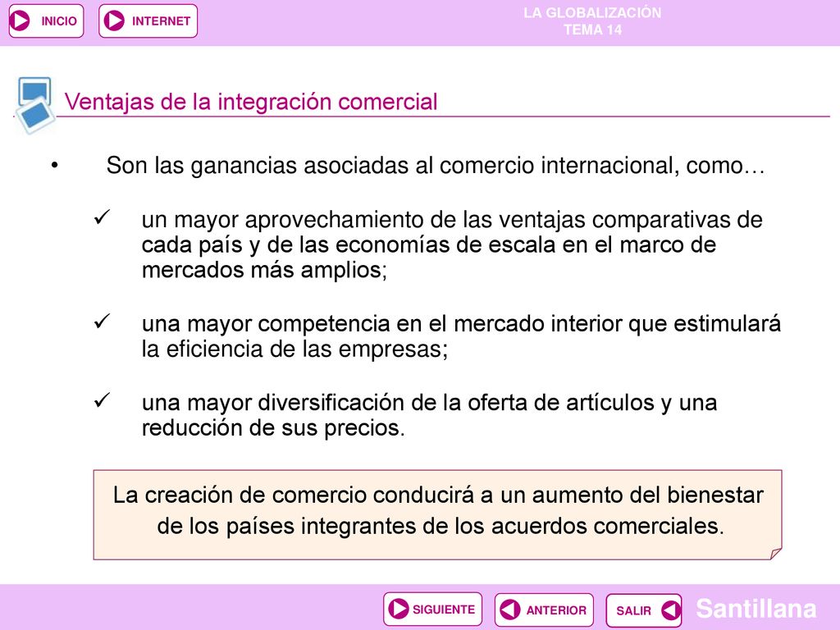Image resolution: width=840 pixels, height=630 pixels.
Task: Click the play arrow icon in INICIO
Action: (x=21, y=21)
